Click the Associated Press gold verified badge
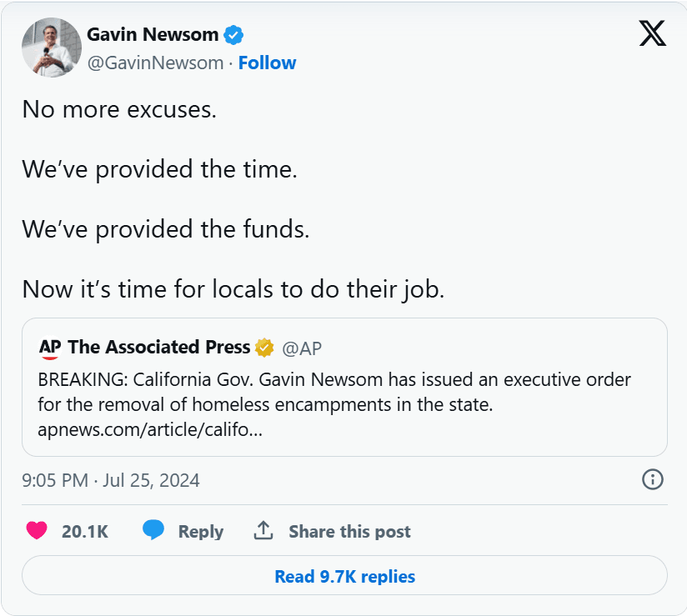This screenshot has height=616, width=687. (x=264, y=347)
